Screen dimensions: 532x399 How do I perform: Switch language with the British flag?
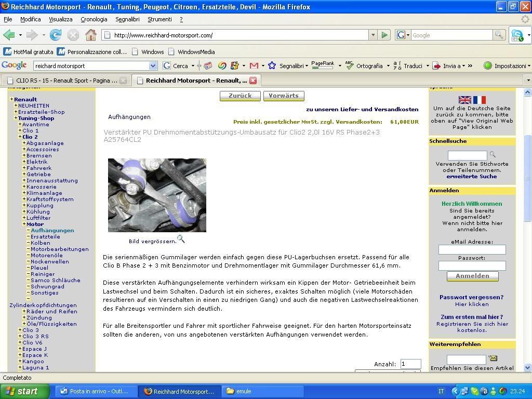[x=465, y=100]
